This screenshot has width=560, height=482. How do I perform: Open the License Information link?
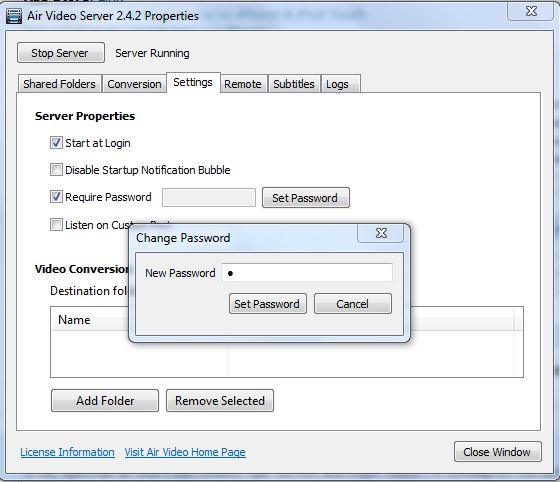68,452
